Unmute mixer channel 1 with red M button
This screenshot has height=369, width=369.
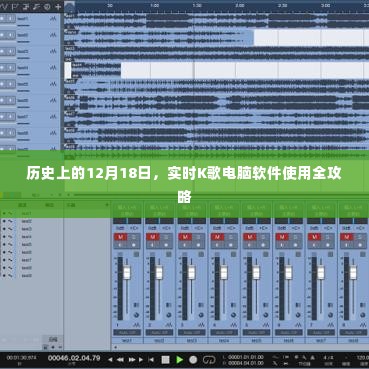pyautogui.click(x=120, y=237)
